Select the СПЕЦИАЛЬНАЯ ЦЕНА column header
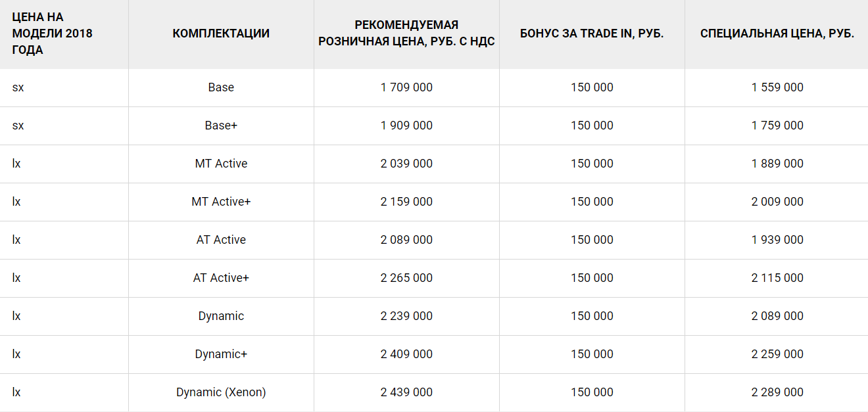 pyautogui.click(x=777, y=34)
